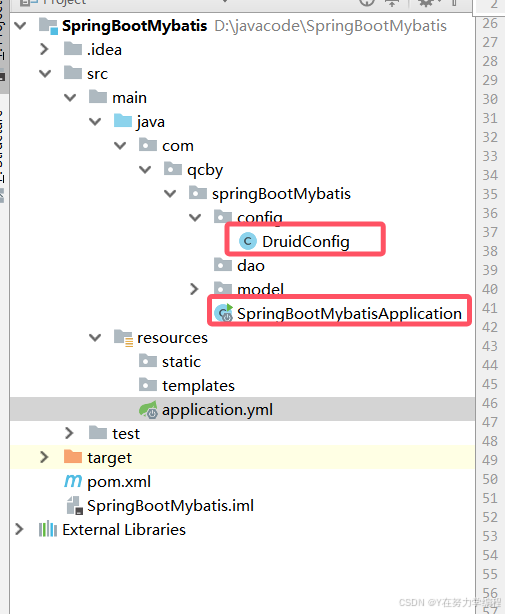The image size is (505, 614).
Task: Collapse the config package
Action: click(195, 217)
